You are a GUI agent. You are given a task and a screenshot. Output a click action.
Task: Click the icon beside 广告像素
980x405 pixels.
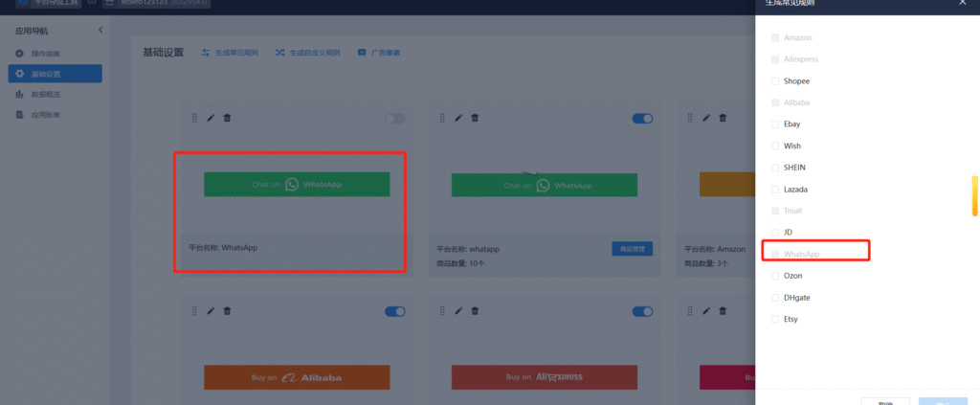(362, 53)
